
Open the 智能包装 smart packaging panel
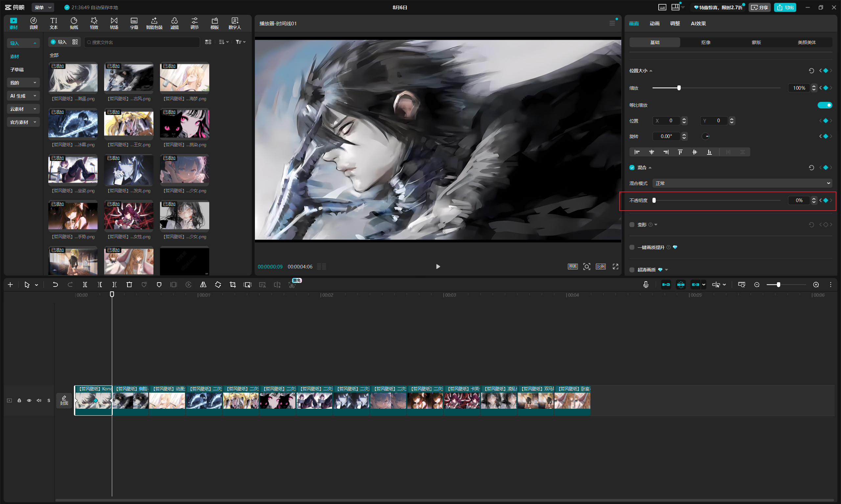pyautogui.click(x=154, y=23)
